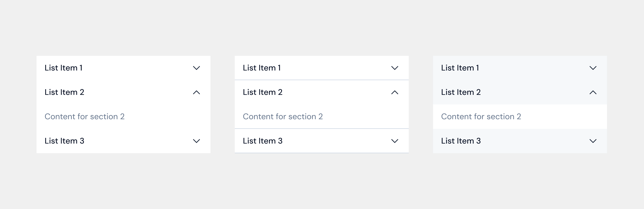Screen dimensions: 644x209
Task: Select List Item 1 title in divided accordion
Action: 262,68
